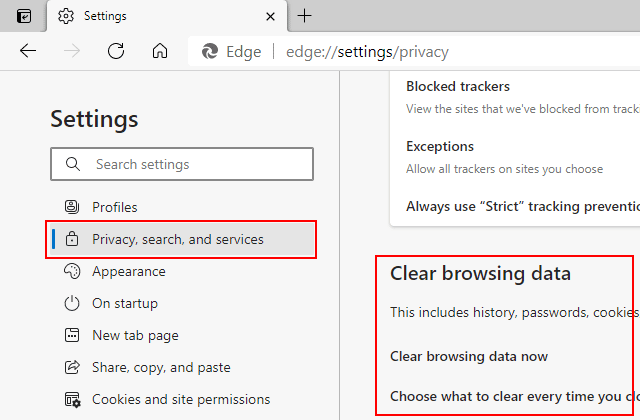
Task: Click 'Allow all trackers on sites you choose'
Action: 504,169
